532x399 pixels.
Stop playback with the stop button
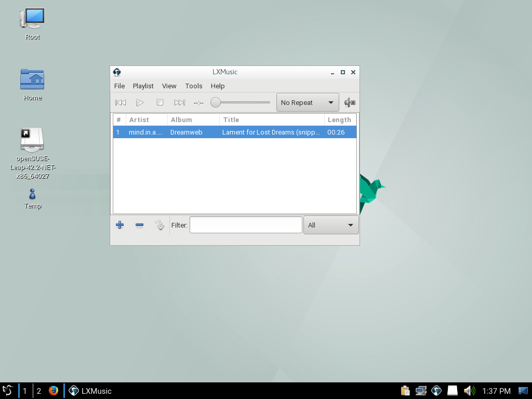tap(160, 103)
